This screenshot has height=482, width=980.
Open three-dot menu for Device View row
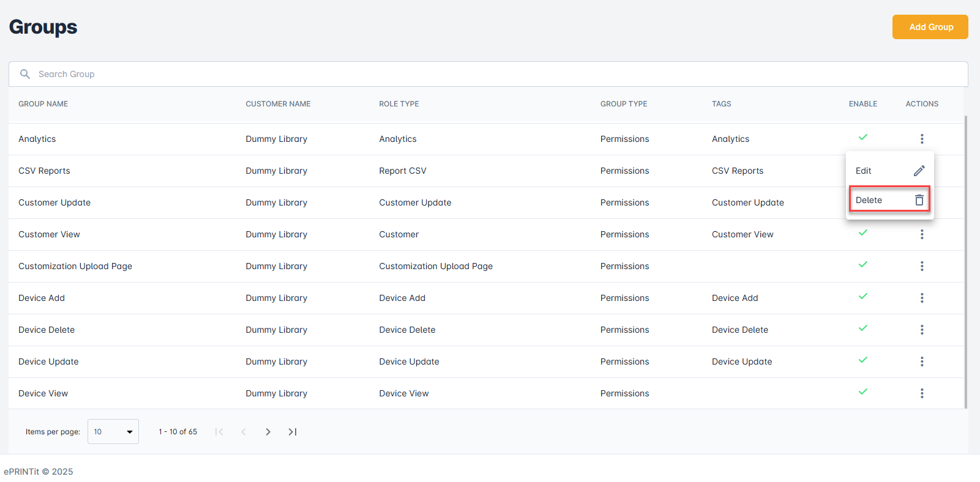[x=921, y=393]
